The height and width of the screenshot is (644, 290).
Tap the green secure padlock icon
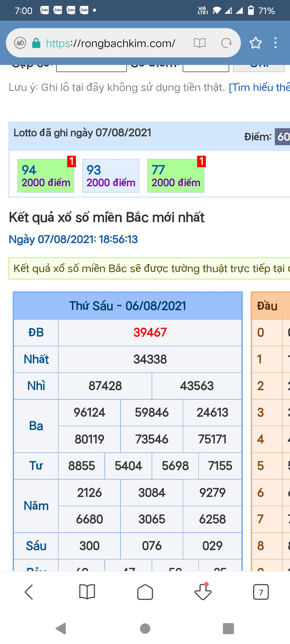click(x=36, y=43)
